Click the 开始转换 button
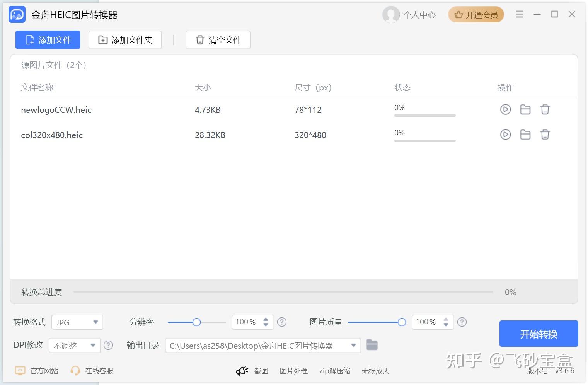This screenshot has height=385, width=588. 539,334
